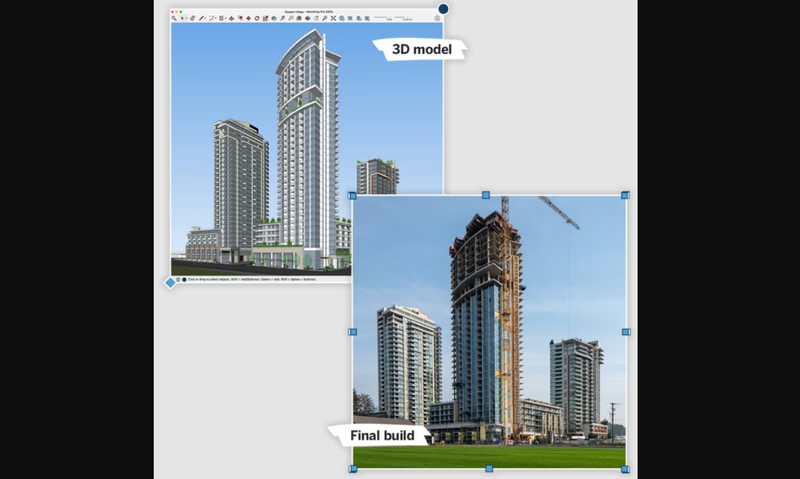Select the Shapes rectangle tool
This screenshot has width=800, height=479.
(x=221, y=18)
